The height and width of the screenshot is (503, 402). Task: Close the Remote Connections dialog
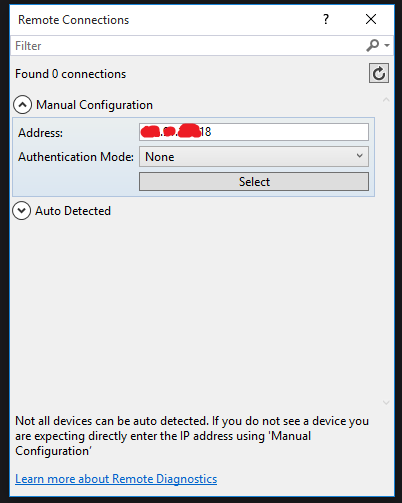371,19
